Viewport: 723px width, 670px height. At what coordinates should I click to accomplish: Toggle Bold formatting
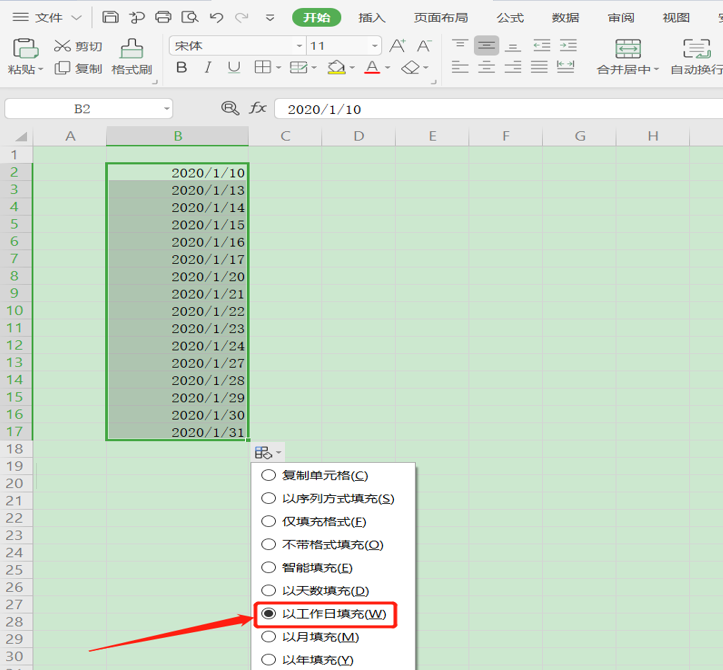(182, 68)
